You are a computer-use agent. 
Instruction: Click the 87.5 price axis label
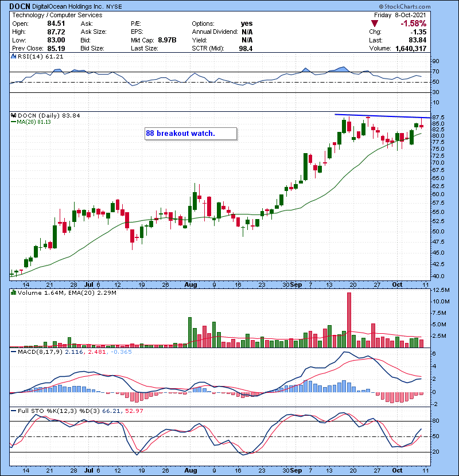coord(438,117)
